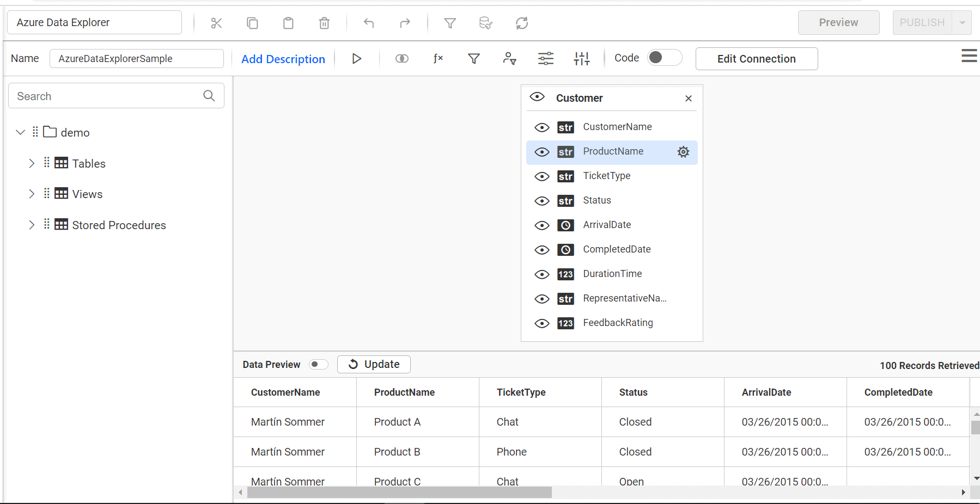Hide the TicketType column
The image size is (980, 504).
point(542,176)
